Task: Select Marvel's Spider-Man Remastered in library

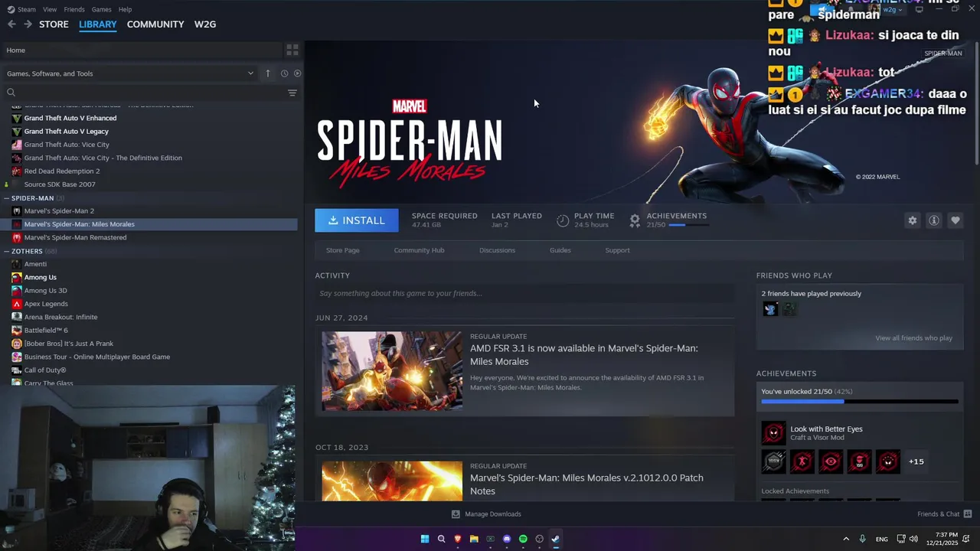Action: pyautogui.click(x=75, y=237)
